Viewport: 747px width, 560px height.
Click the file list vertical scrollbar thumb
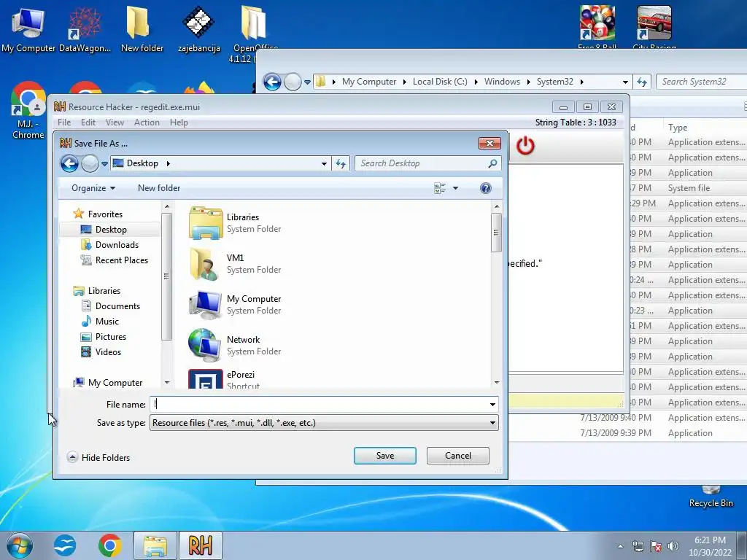496,233
